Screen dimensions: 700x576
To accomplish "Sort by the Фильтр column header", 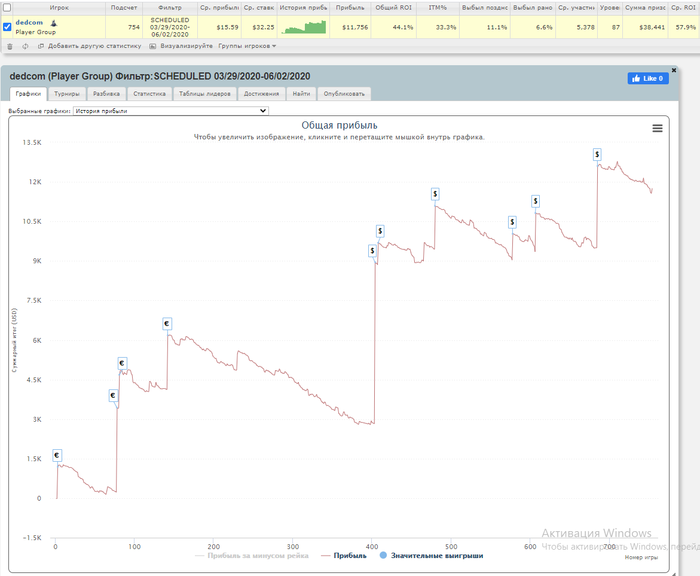I will [170, 8].
